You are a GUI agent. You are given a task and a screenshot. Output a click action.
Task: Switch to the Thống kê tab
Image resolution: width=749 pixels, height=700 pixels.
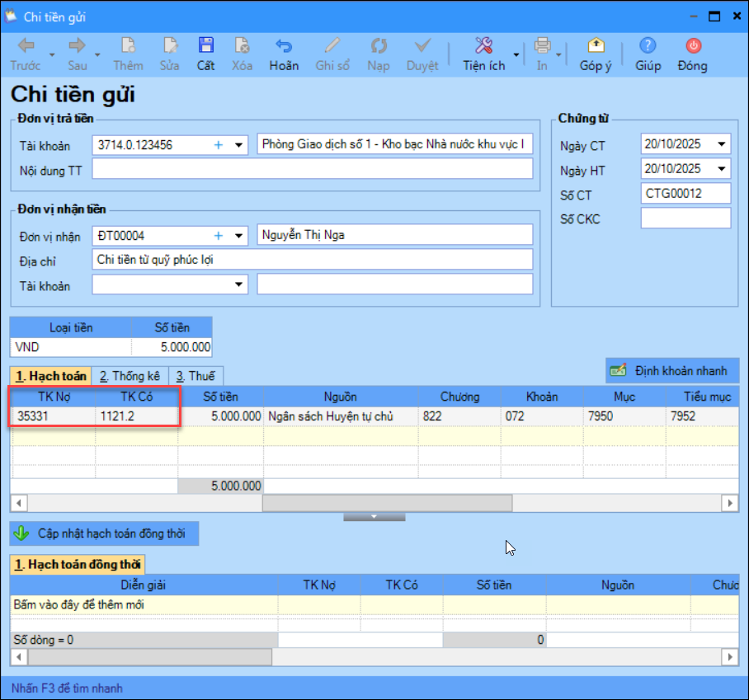click(130, 376)
